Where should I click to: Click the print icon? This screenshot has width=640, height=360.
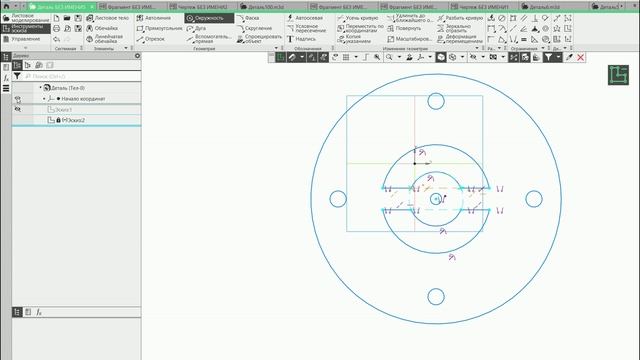(57, 29)
